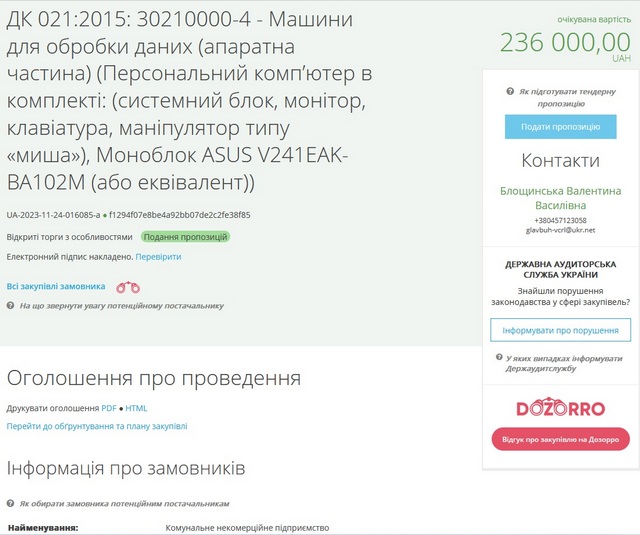
Task: Click help icon beside Як обирати замовника
Action: [x=11, y=503]
